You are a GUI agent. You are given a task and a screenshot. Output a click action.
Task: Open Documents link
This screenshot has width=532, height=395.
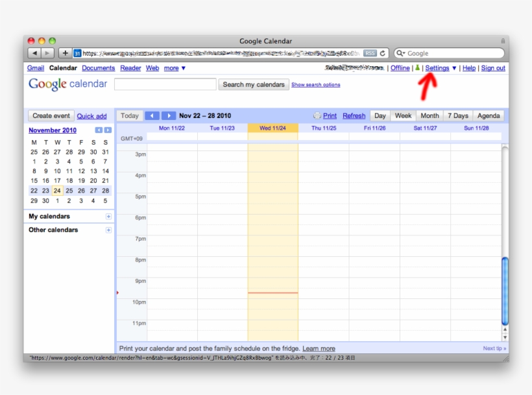pyautogui.click(x=99, y=68)
